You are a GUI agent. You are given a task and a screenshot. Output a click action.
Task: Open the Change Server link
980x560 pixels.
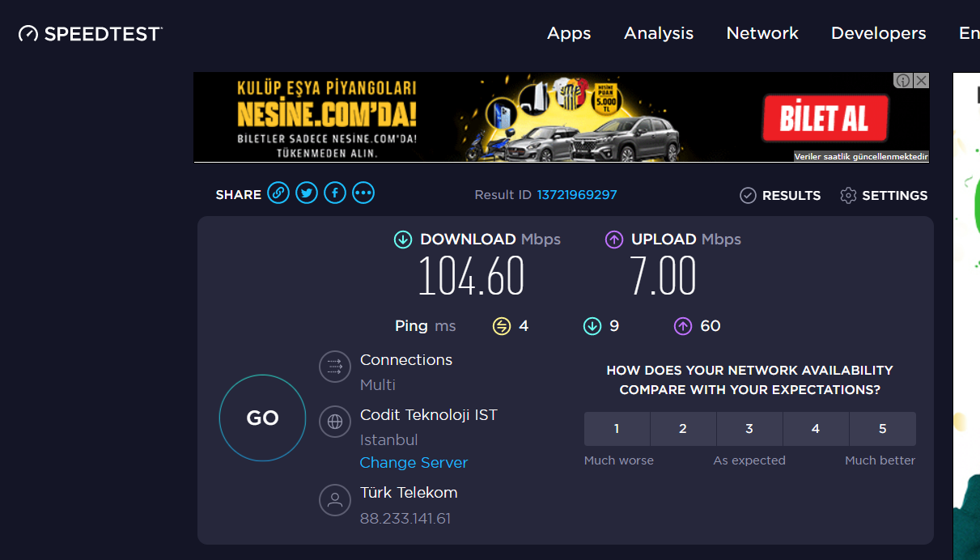[x=414, y=463]
